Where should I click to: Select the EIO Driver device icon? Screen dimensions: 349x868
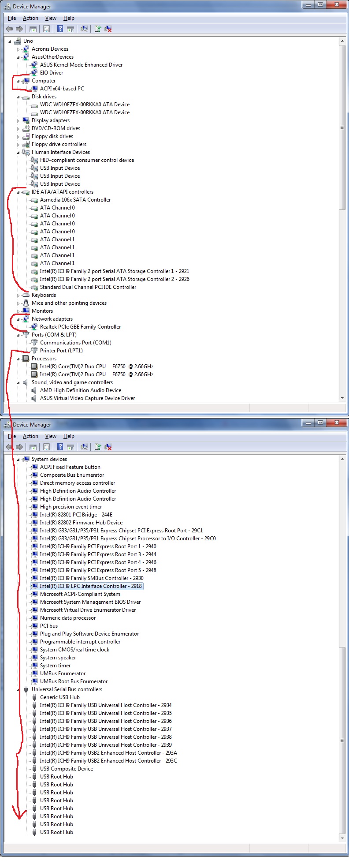coord(34,73)
